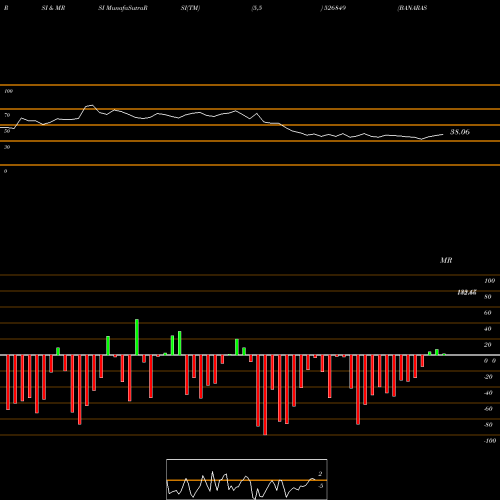Click the 'SI MunafaSutraR' header text
The height and width of the screenshot is (500, 500).
[x=123, y=8]
